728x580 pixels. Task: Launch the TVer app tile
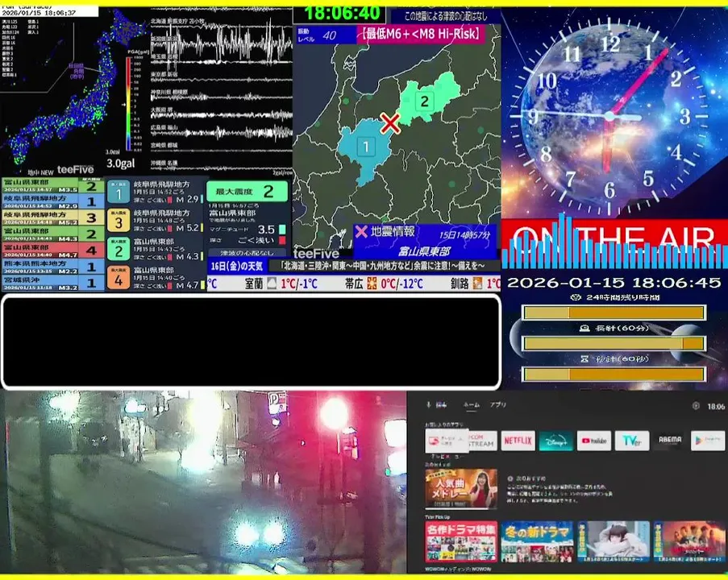coord(632,441)
